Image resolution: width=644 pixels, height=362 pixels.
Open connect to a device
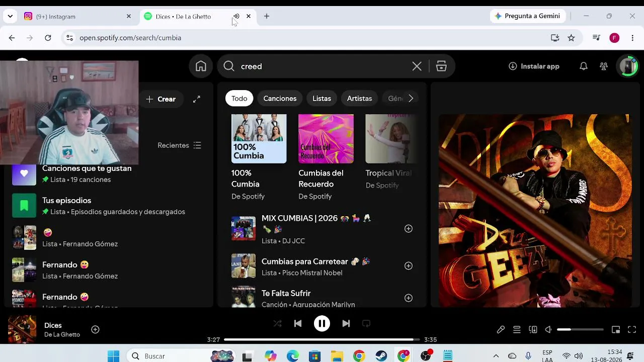coord(533,330)
